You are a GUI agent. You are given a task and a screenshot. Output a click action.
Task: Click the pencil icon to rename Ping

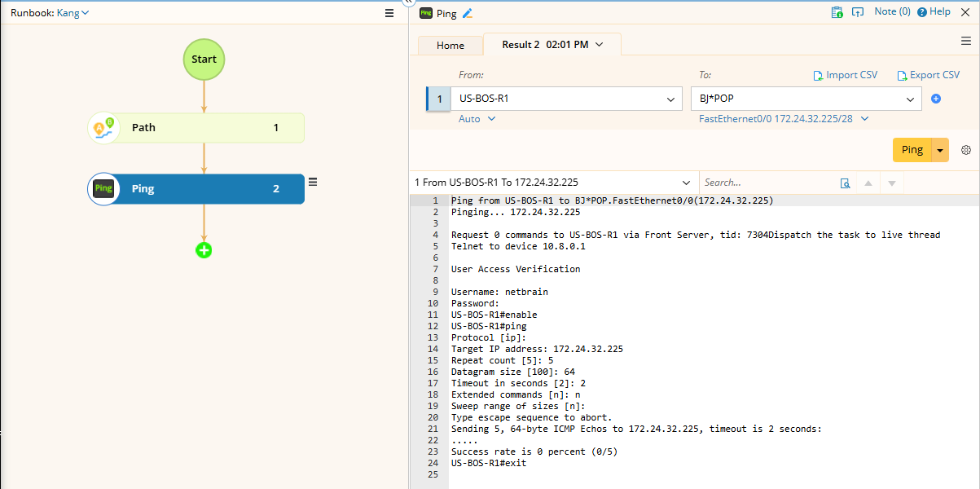click(x=467, y=13)
